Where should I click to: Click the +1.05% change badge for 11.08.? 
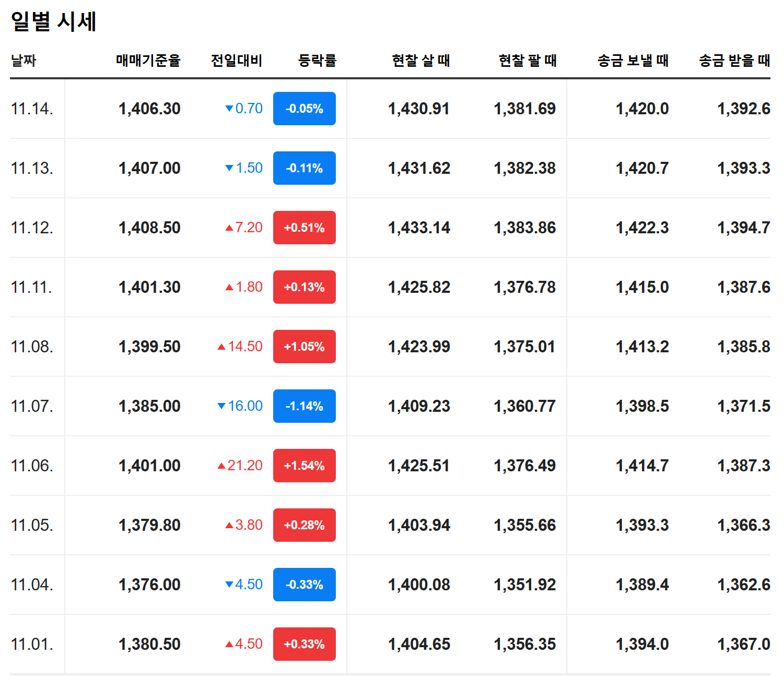304,347
